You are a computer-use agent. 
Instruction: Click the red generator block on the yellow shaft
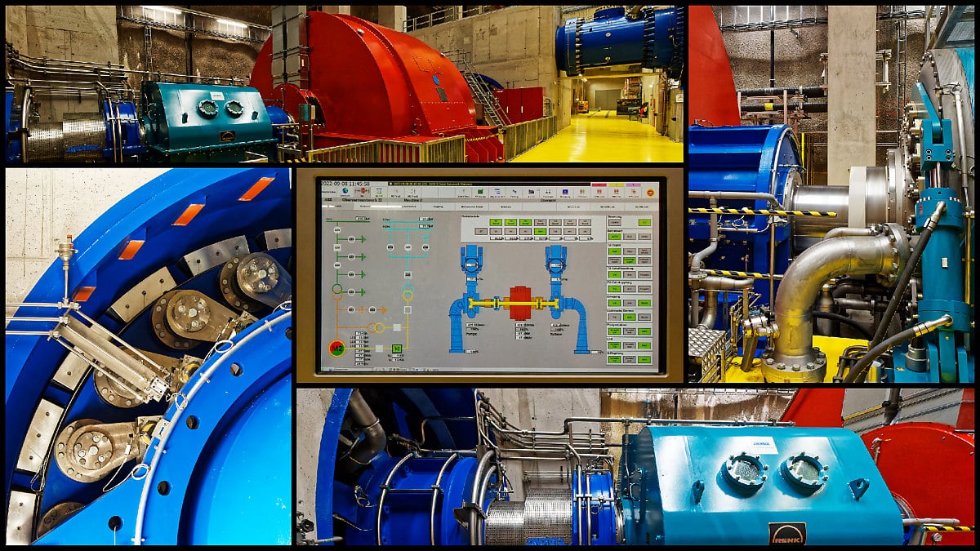pos(521,302)
